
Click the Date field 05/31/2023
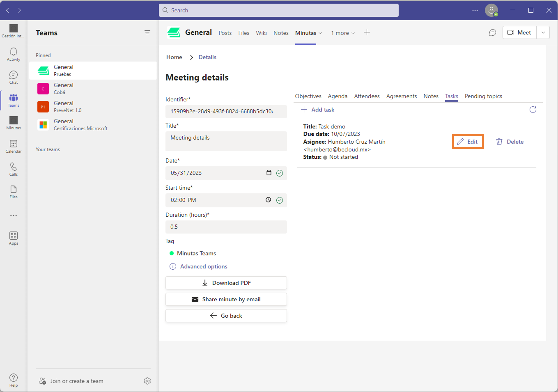226,173
